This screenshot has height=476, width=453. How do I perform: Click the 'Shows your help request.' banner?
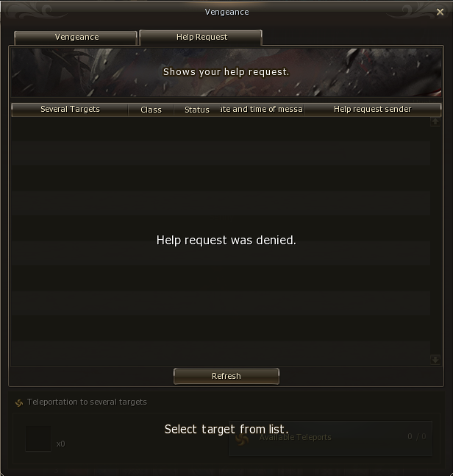tap(226, 72)
